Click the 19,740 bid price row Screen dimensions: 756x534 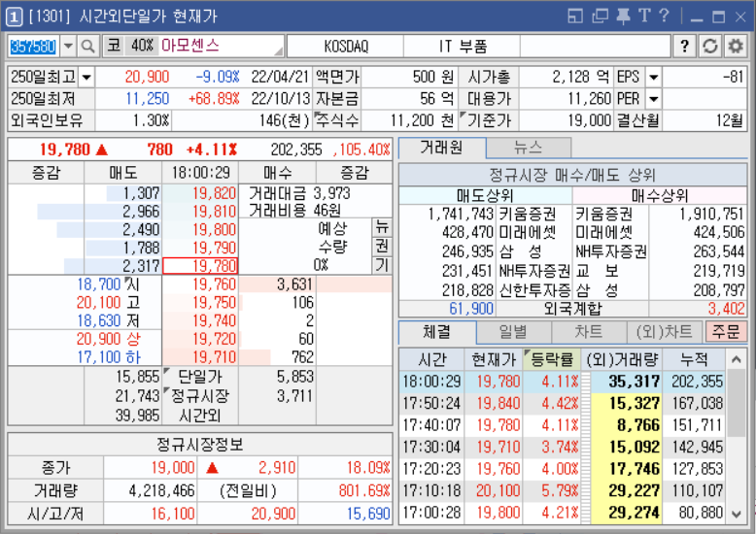point(200,321)
